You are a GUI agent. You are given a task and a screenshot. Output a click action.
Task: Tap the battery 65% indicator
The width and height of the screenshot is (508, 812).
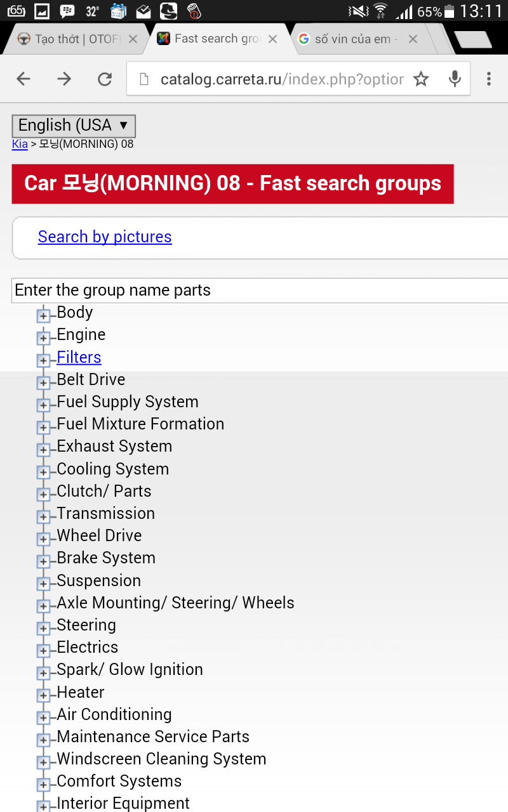pos(436,11)
